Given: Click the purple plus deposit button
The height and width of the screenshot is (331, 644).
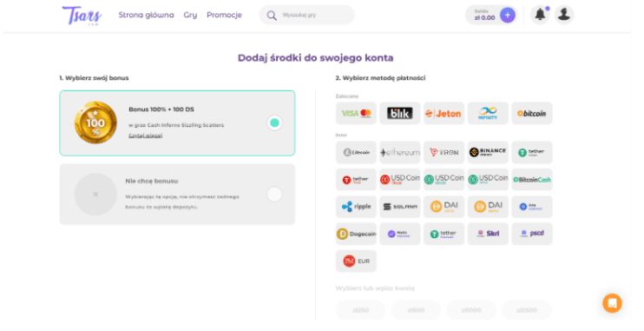Looking at the screenshot, I should point(507,16).
